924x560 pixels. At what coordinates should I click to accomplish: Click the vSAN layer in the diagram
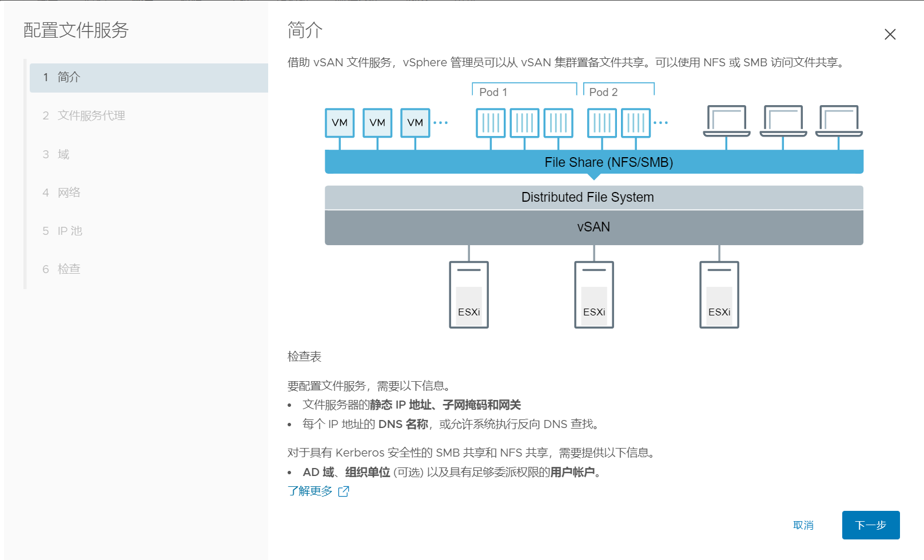594,227
